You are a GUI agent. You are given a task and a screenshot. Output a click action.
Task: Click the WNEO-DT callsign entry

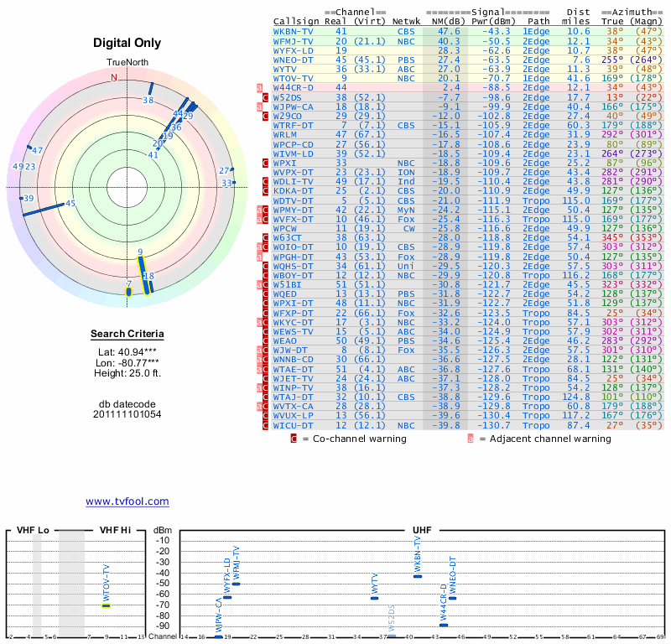pos(293,60)
